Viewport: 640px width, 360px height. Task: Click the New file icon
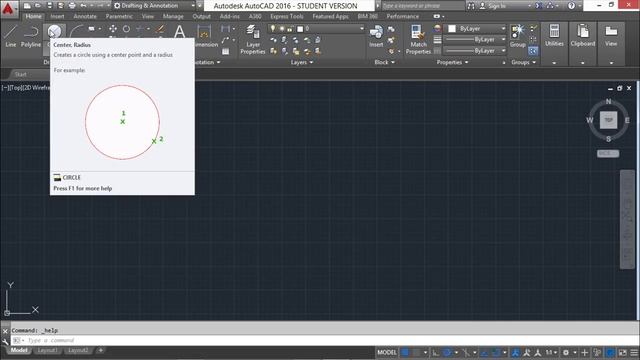click(x=27, y=6)
